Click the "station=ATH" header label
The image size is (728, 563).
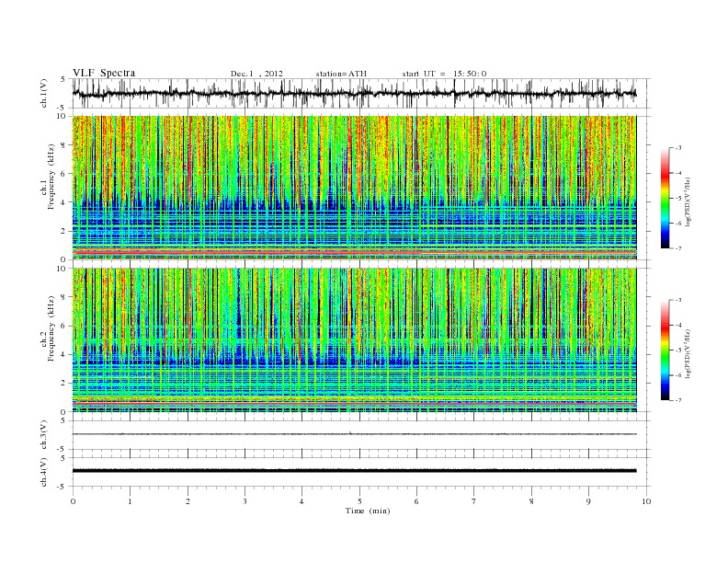point(341,74)
